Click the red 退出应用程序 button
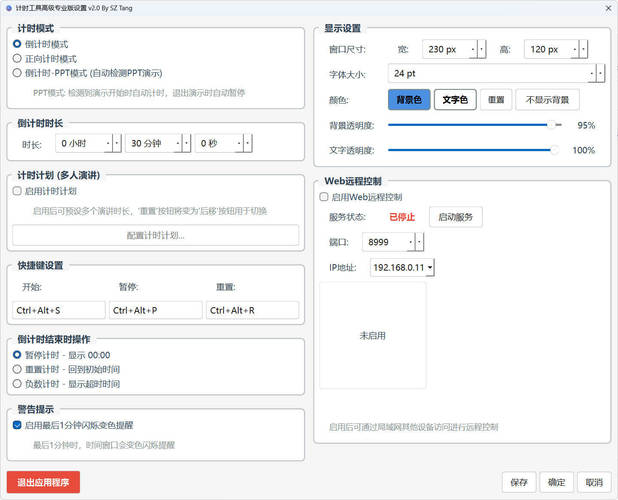This screenshot has height=500, width=618. point(43,482)
